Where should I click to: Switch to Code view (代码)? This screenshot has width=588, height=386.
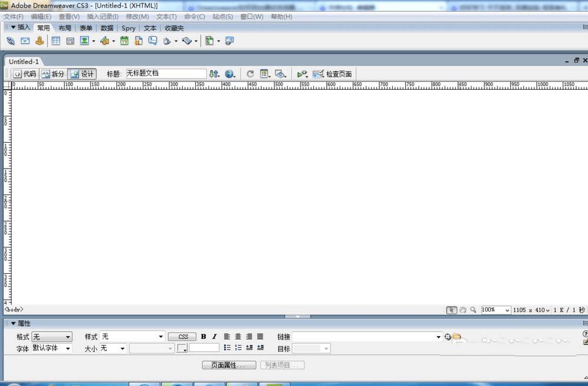[x=25, y=74]
